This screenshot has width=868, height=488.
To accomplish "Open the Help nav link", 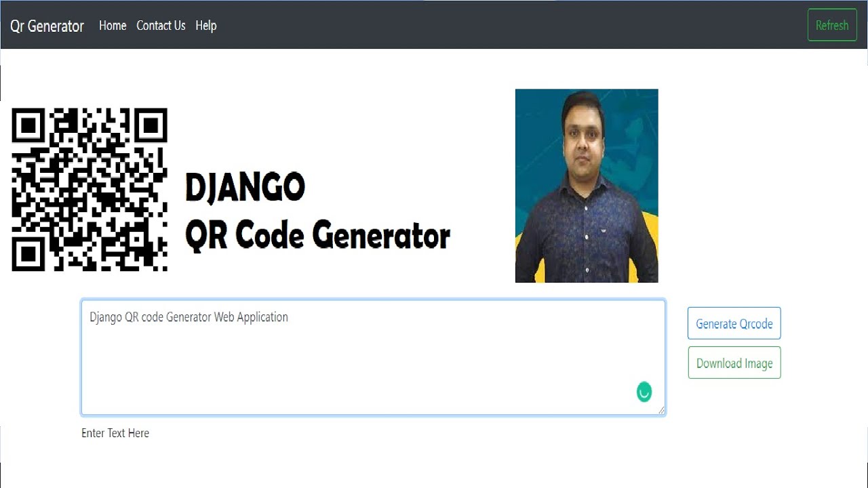I will point(206,26).
